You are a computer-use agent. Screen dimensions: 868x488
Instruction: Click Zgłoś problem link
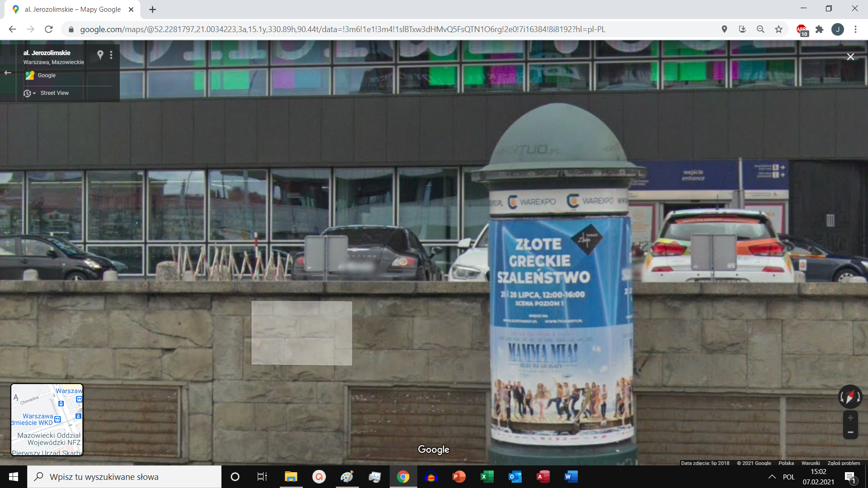pyautogui.click(x=844, y=463)
